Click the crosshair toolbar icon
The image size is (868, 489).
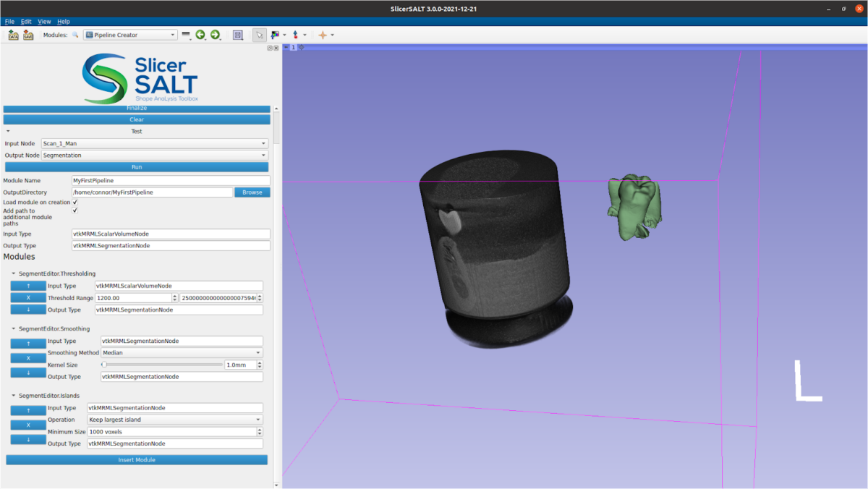click(x=323, y=35)
